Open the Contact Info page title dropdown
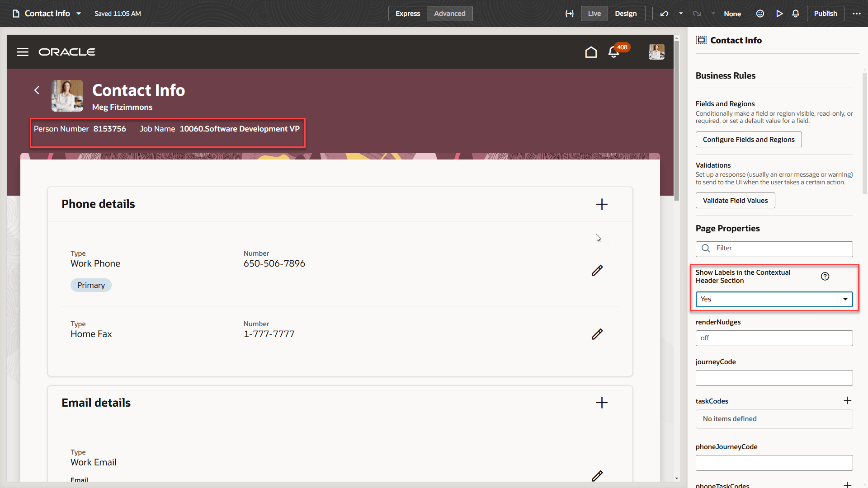The image size is (868, 488). tap(79, 14)
